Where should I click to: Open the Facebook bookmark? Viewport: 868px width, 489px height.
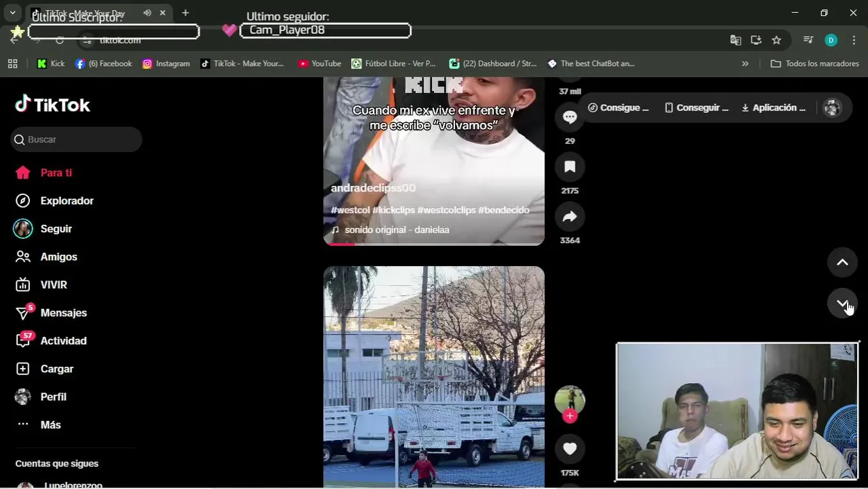click(103, 64)
